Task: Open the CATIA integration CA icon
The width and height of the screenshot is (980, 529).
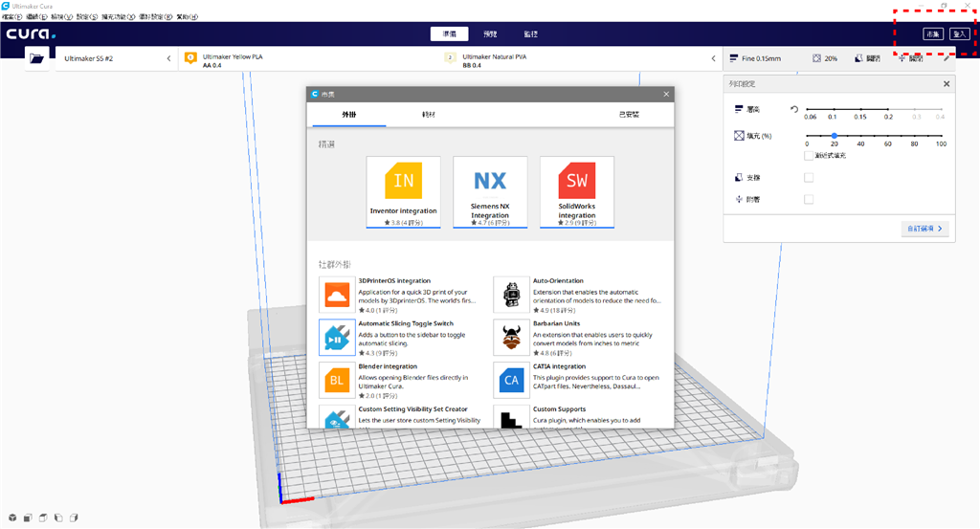Action: point(511,380)
